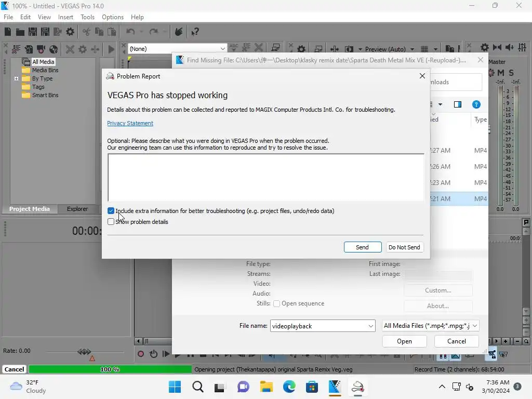Click the Open folder icon in toolbar
This screenshot has height=399, width=532.
click(x=20, y=32)
